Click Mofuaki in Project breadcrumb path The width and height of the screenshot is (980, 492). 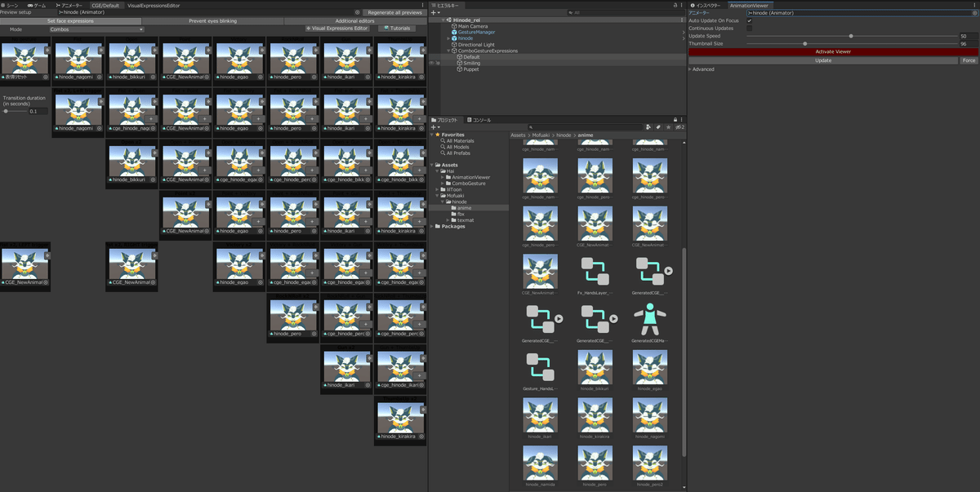pos(541,135)
